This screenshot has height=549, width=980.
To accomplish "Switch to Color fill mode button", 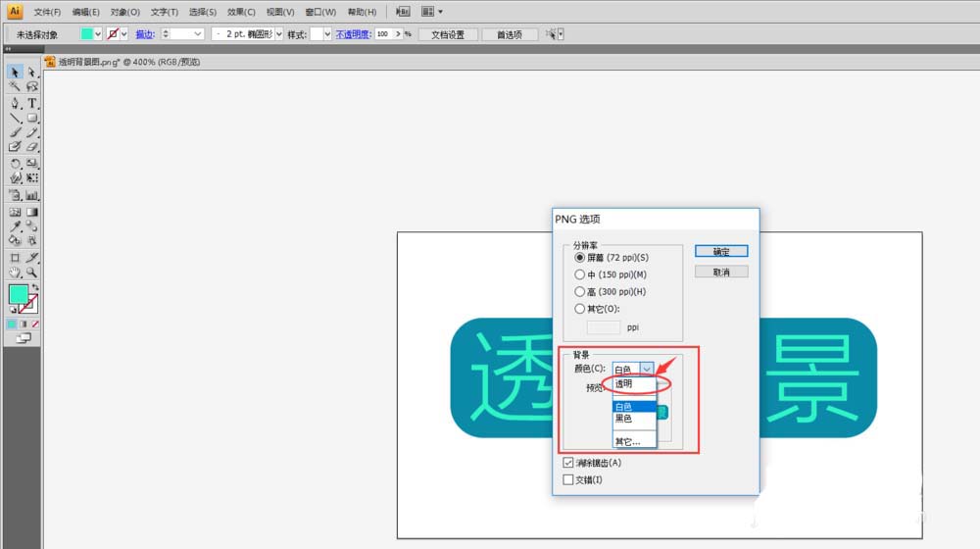I will [x=12, y=324].
